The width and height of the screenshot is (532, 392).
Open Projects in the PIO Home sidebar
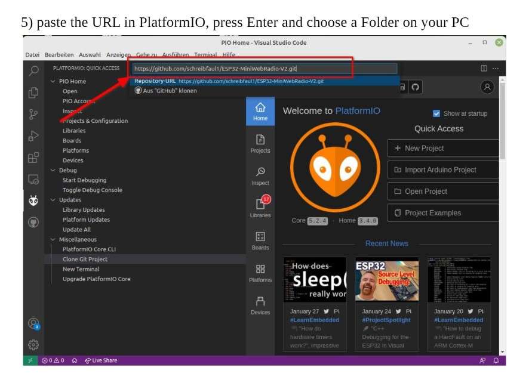[260, 144]
